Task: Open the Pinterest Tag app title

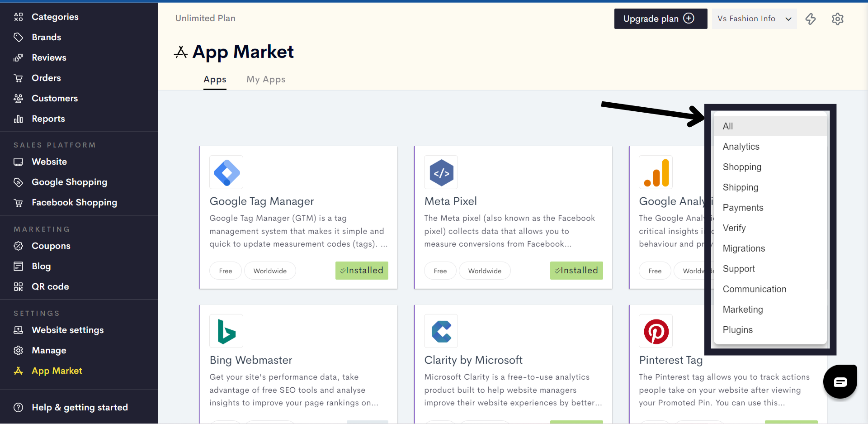Action: 671,360
